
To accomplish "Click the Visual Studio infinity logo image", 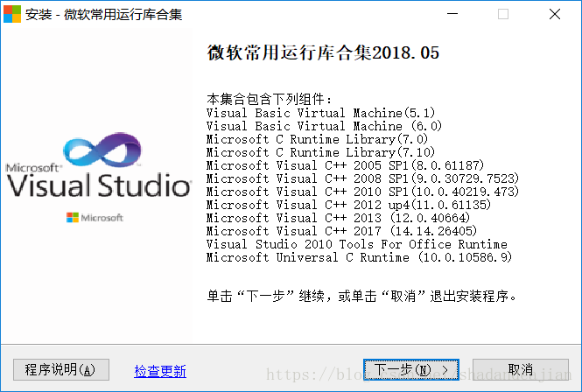I will [102, 150].
